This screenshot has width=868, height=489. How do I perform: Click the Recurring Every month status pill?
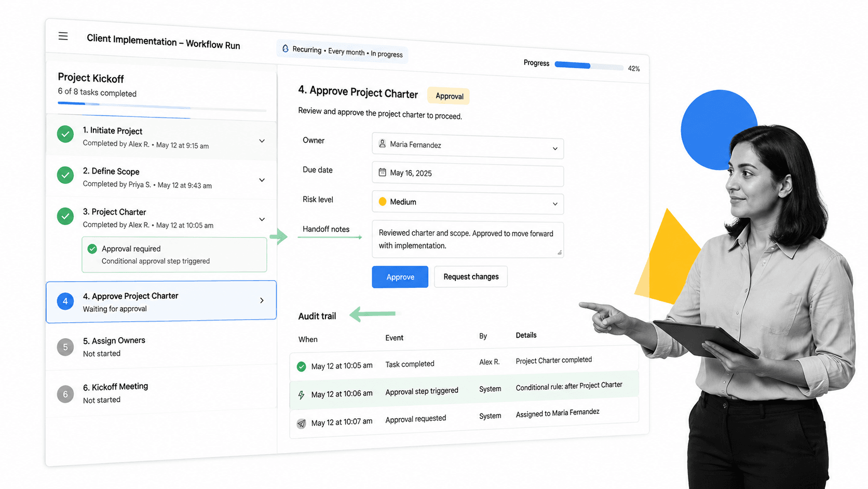click(x=342, y=51)
